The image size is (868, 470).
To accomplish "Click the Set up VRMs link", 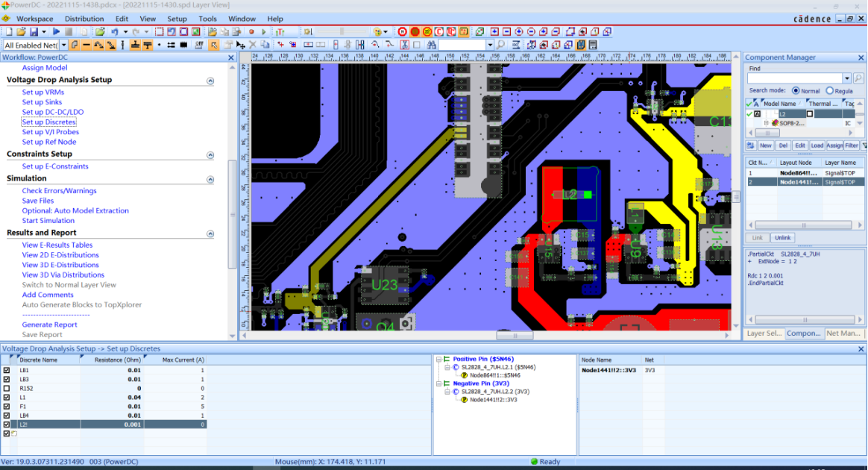I will [43, 92].
